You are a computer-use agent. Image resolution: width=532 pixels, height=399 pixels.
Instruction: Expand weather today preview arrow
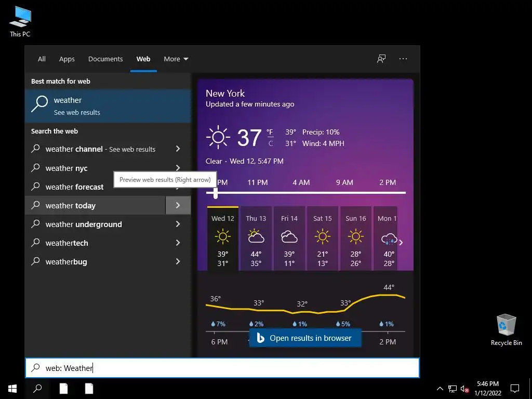[178, 205]
